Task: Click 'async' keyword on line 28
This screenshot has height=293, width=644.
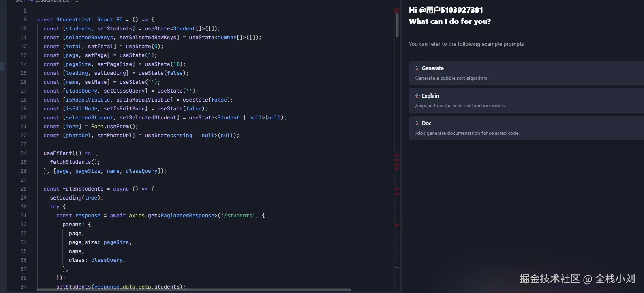Action: pos(121,189)
